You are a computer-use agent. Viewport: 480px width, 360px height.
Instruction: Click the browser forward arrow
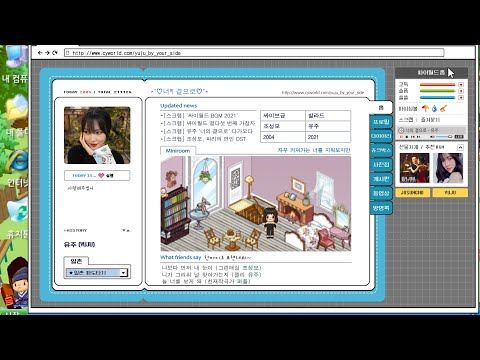click(47, 53)
